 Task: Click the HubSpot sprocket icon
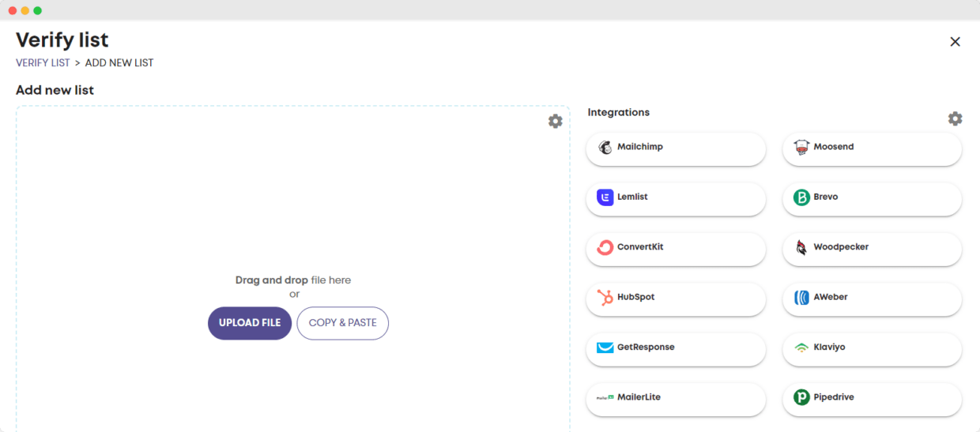(605, 298)
